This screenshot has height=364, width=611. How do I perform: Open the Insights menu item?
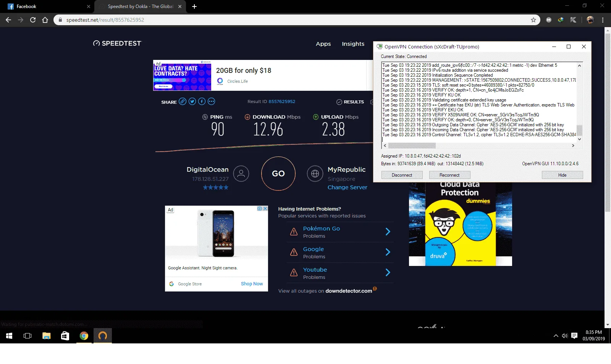tap(353, 44)
